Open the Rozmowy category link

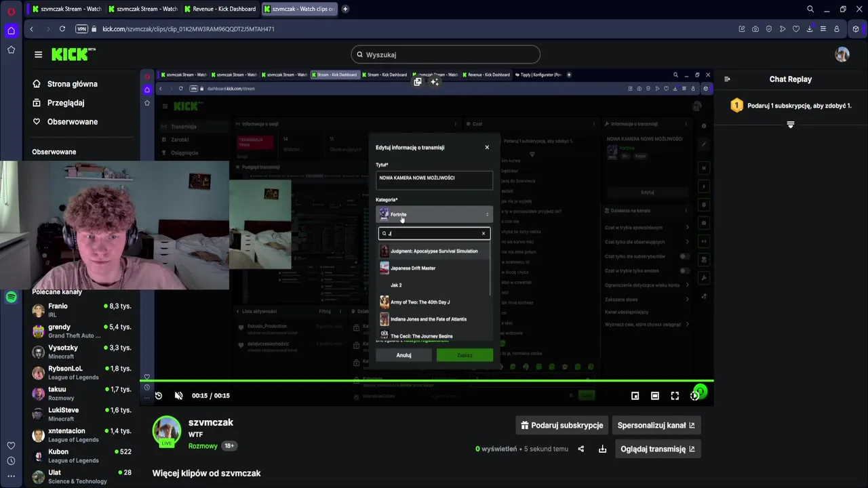[x=203, y=446]
